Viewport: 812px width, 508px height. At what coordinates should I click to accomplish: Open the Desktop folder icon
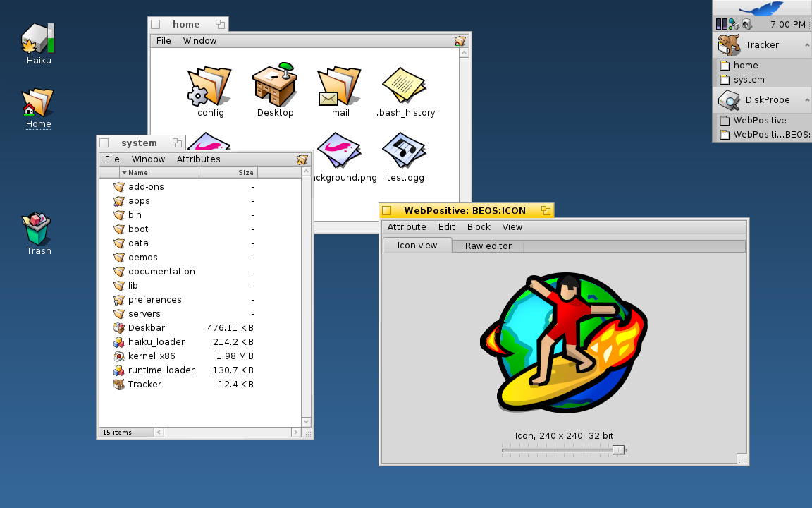(275, 86)
